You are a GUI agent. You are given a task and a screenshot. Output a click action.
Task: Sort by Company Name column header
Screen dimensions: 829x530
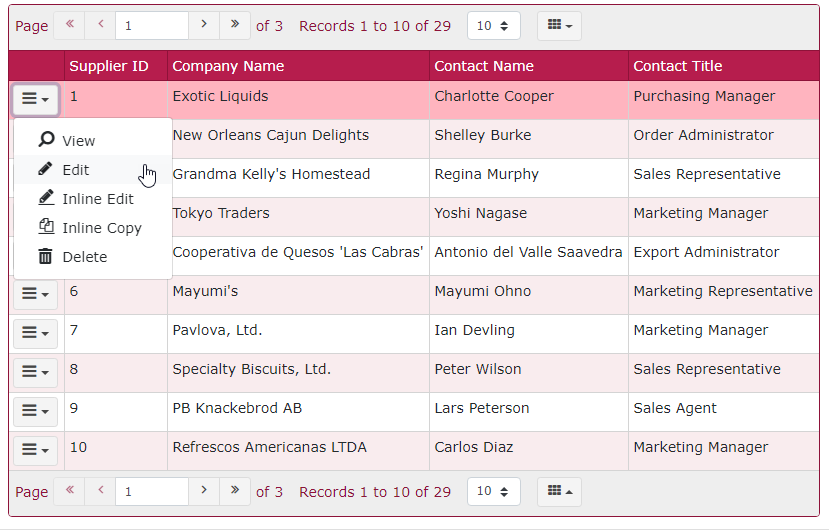point(228,66)
